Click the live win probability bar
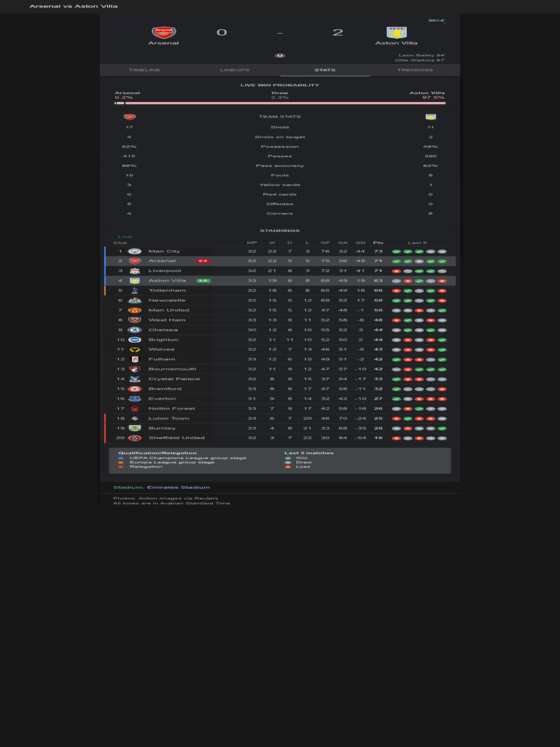 (280, 103)
